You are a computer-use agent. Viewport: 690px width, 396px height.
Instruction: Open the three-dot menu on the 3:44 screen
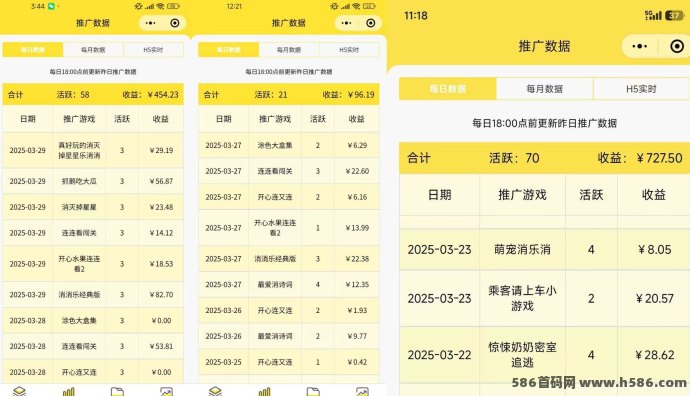coord(150,23)
